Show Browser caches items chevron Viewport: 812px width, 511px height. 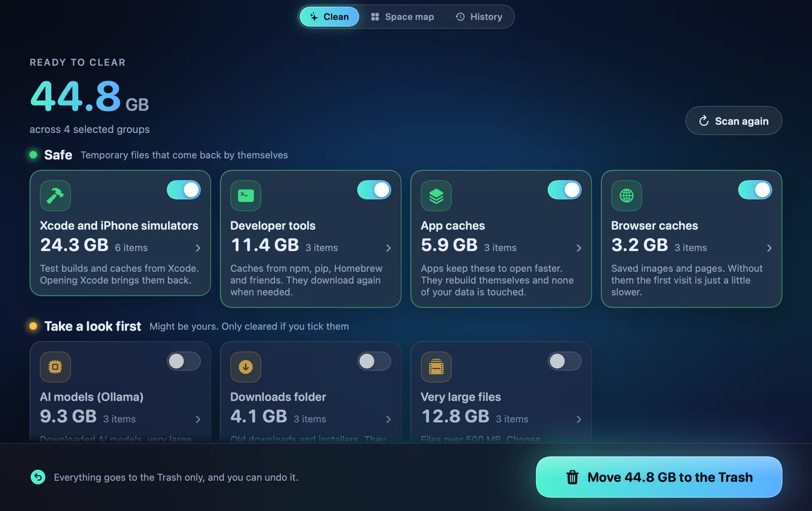[x=769, y=248]
